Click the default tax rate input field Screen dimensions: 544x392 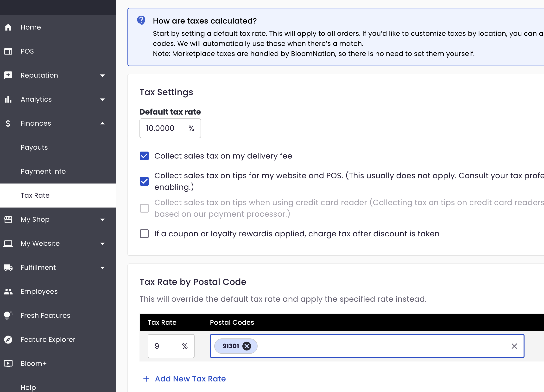click(x=170, y=128)
